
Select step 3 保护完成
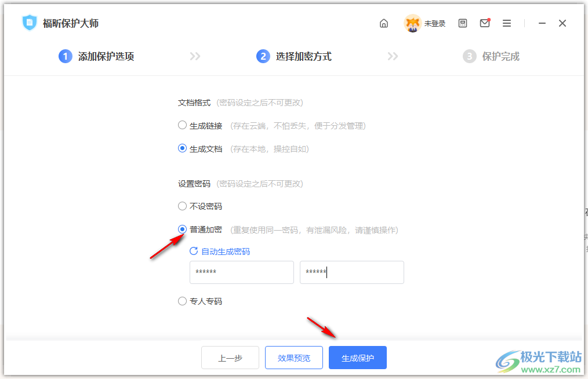(491, 57)
